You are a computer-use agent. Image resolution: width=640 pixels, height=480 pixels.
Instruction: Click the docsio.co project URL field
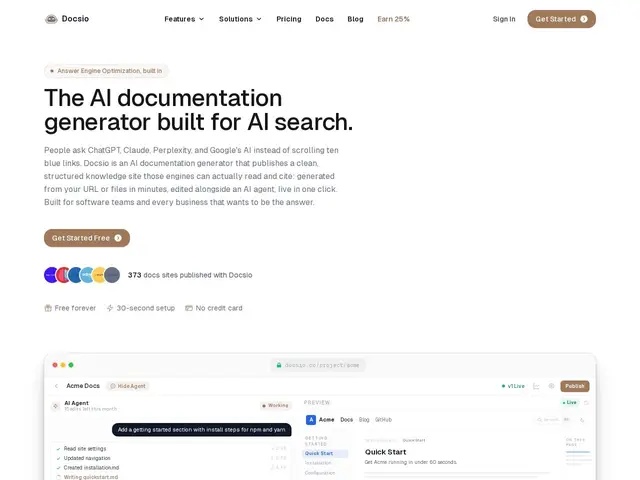pos(318,365)
